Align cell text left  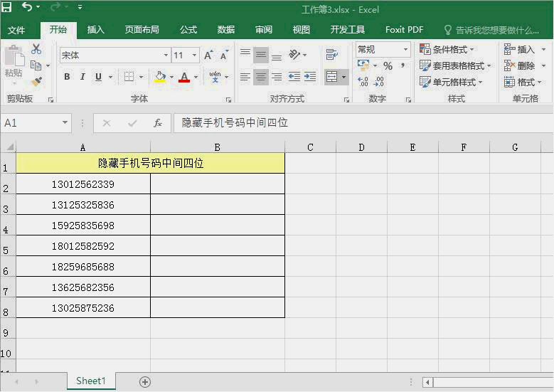coord(245,77)
